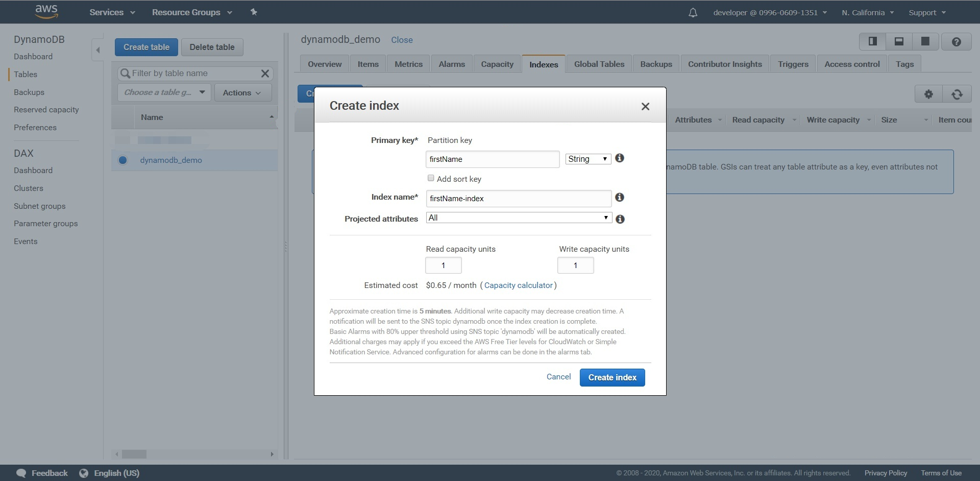Open Privacy Policy footer link
This screenshot has width=980, height=481.
point(886,473)
